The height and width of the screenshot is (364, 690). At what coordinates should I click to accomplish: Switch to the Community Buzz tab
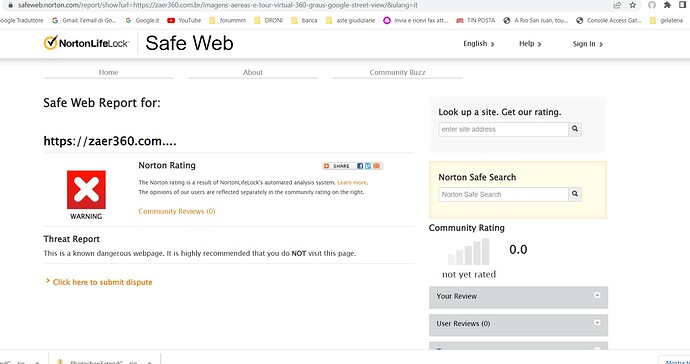[x=397, y=72]
